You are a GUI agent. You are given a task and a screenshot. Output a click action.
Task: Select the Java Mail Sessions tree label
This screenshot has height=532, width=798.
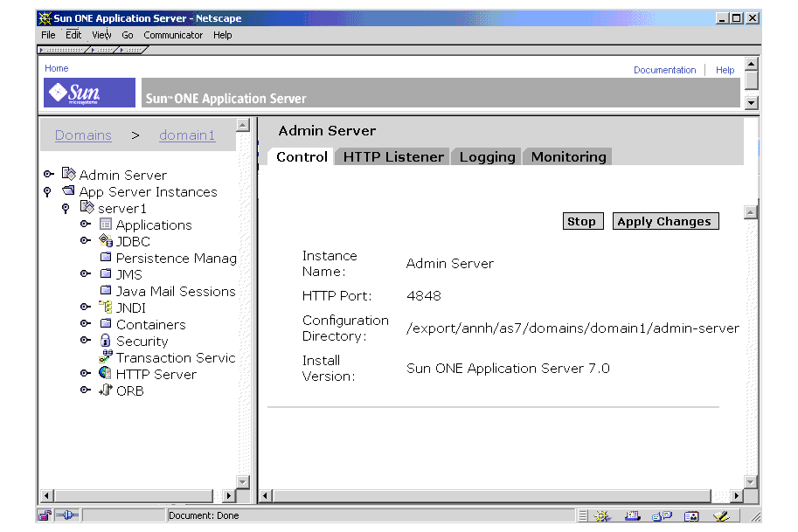pyautogui.click(x=176, y=292)
